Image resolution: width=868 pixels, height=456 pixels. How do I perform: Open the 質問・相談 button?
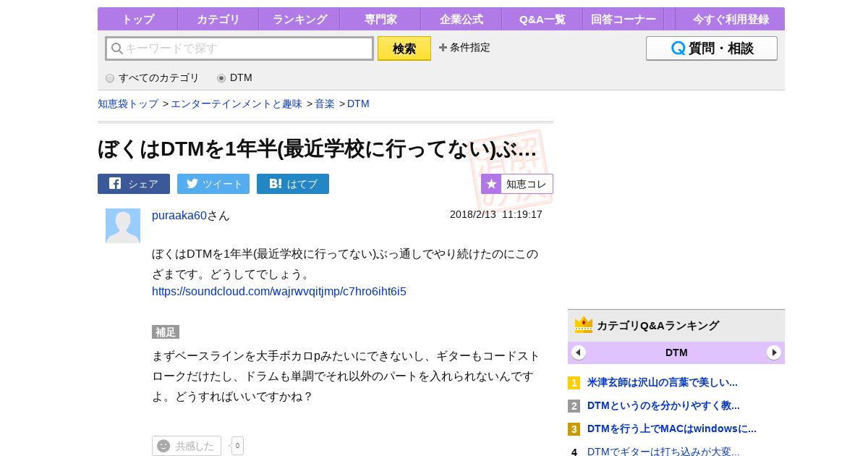click(x=712, y=48)
